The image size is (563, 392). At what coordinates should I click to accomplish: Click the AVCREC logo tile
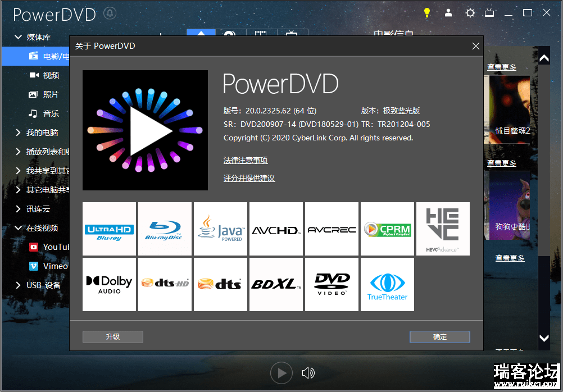pyautogui.click(x=332, y=229)
